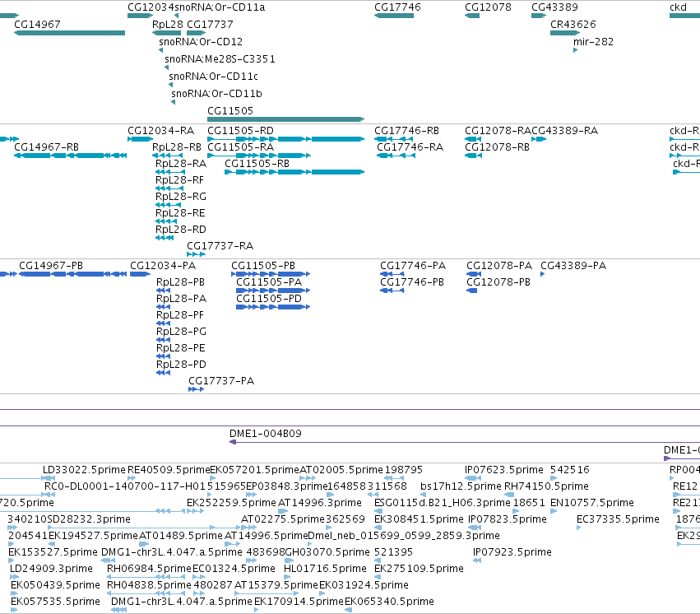Click the RE40509.5prime EST
This screenshot has width=700, height=614.
pos(132,478)
